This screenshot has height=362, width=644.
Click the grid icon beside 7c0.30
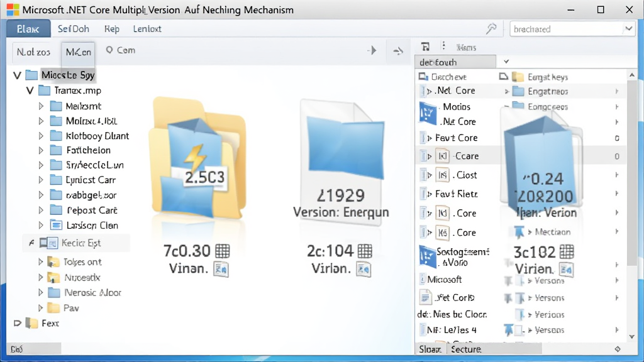coord(223,251)
